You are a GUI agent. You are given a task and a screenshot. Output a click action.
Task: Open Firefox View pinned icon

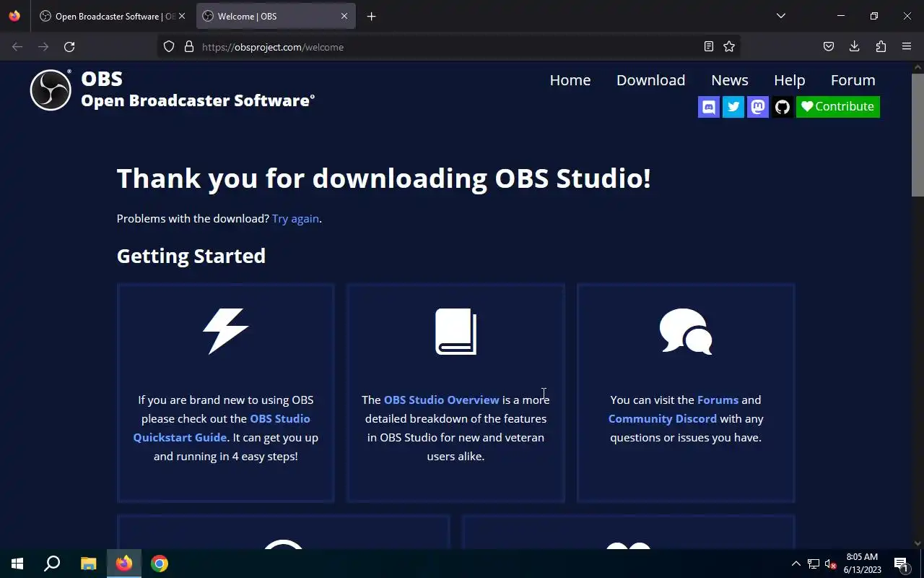coord(14,16)
